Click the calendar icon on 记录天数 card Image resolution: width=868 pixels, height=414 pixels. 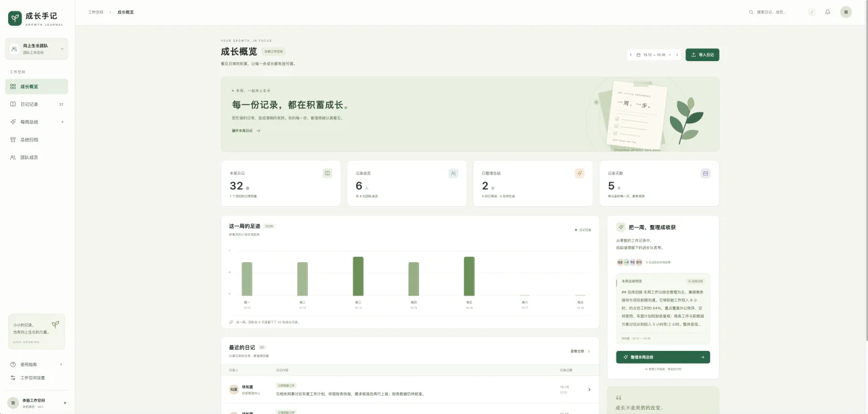pos(705,173)
